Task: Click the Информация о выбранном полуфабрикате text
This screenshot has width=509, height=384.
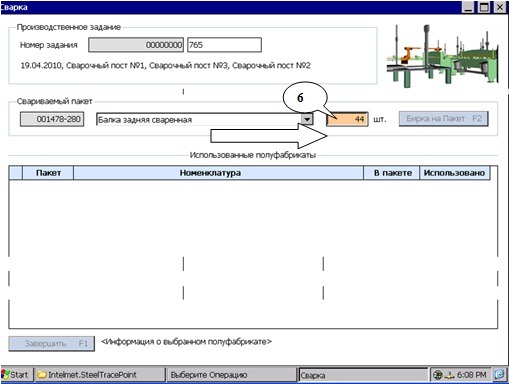Action: pyautogui.click(x=186, y=342)
